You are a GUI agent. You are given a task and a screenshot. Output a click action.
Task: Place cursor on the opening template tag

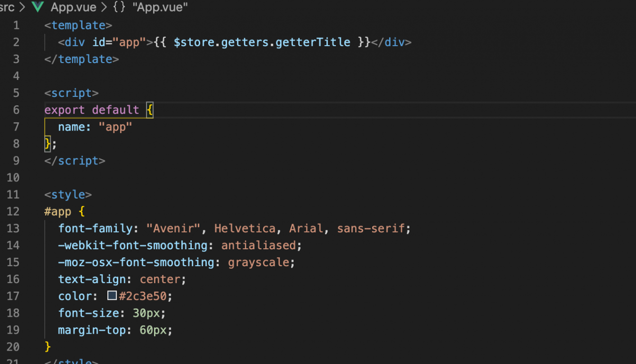[79, 25]
